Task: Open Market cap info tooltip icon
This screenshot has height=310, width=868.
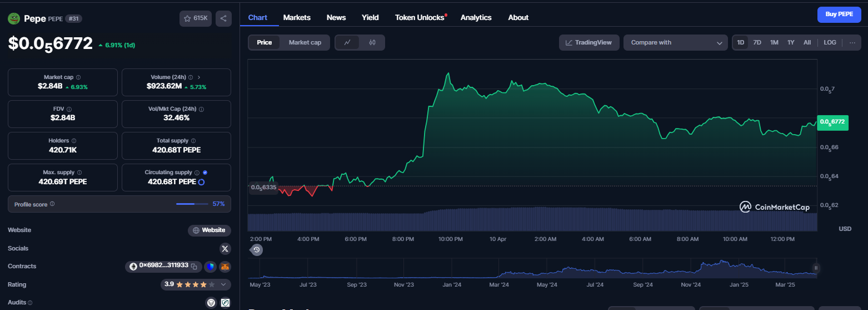Action: [78, 77]
